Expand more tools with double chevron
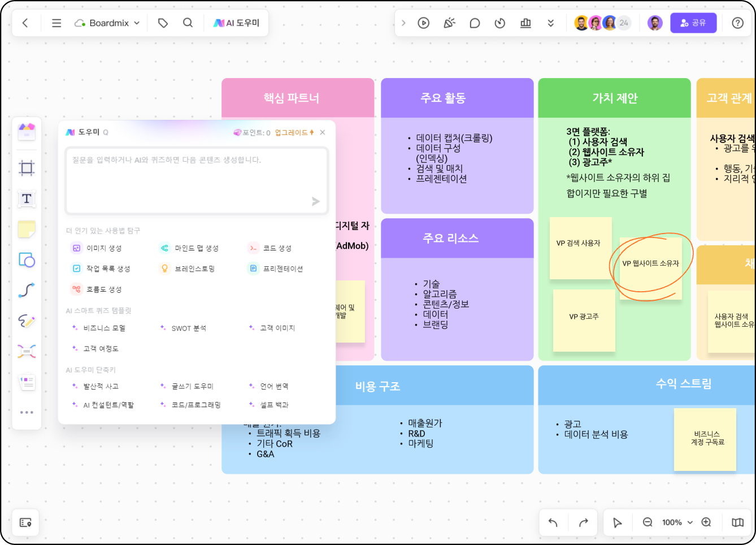Viewport: 756px width, 545px height. click(551, 23)
